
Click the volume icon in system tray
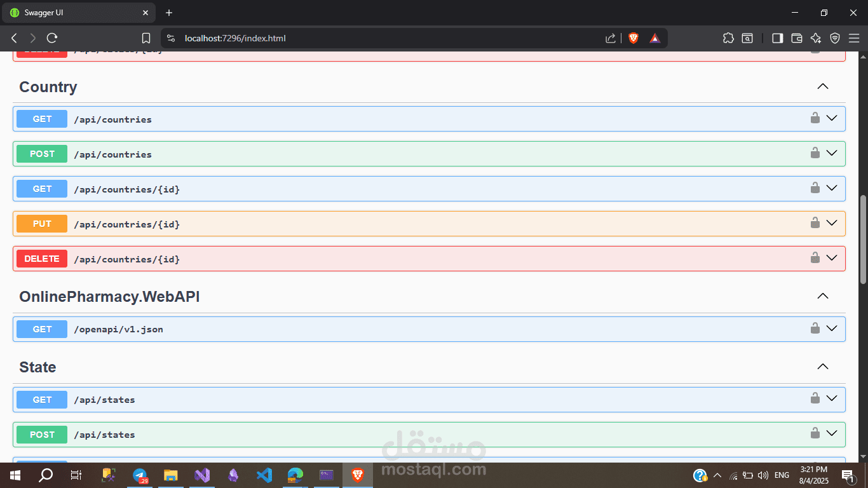[763, 475]
